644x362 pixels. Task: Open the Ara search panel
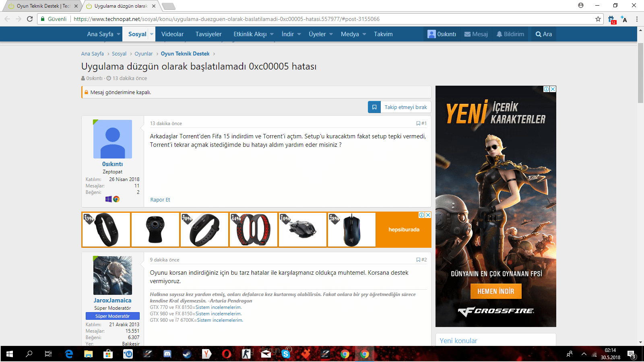pos(544,34)
